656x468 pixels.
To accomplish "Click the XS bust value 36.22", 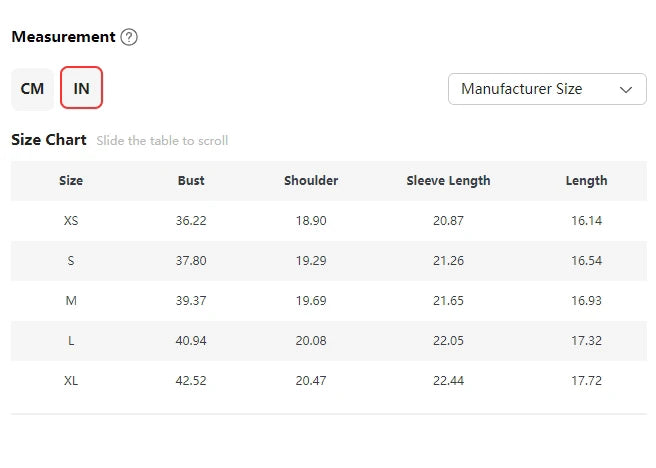I will point(191,220).
